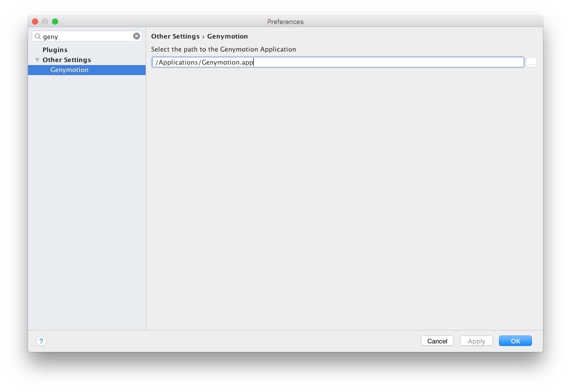The height and width of the screenshot is (392, 571).
Task: Open the help question mark button
Action: pos(41,341)
